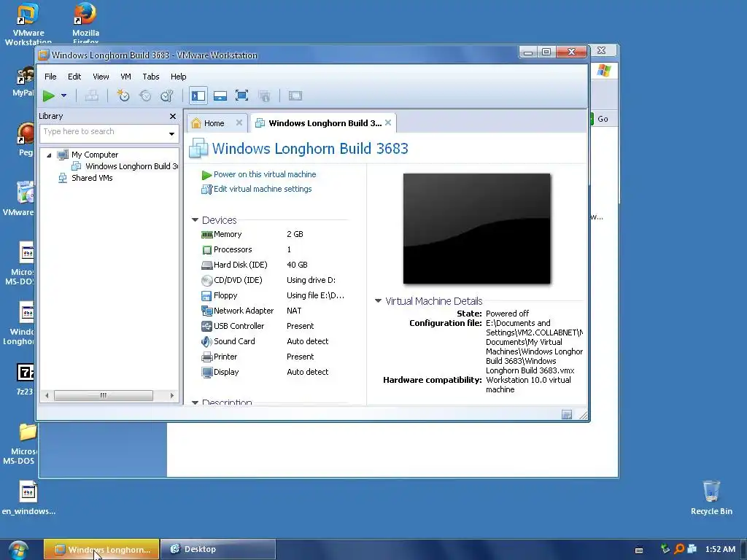
Task: Click the black VM screen thumbnail
Action: [477, 228]
